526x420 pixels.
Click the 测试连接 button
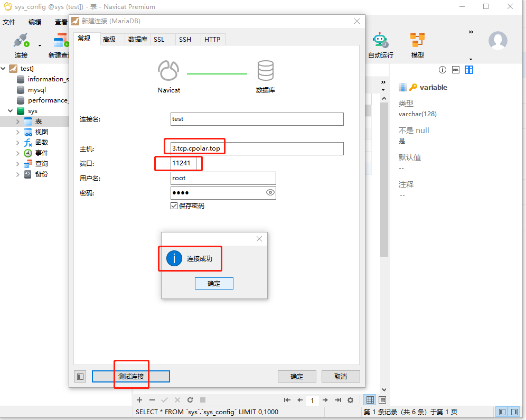[x=131, y=376]
